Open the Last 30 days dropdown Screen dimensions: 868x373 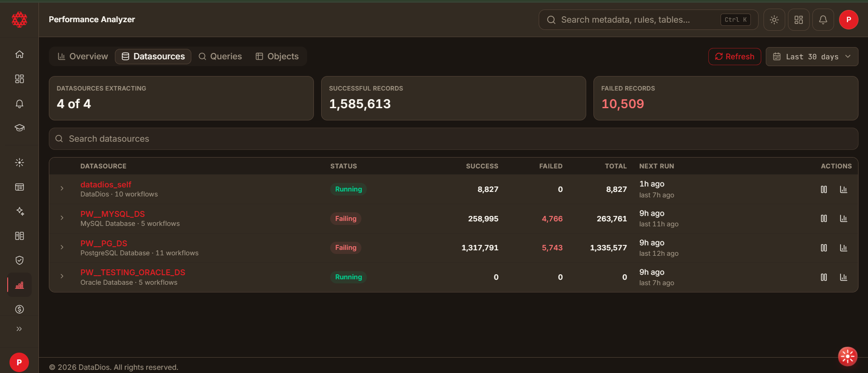[x=812, y=57]
